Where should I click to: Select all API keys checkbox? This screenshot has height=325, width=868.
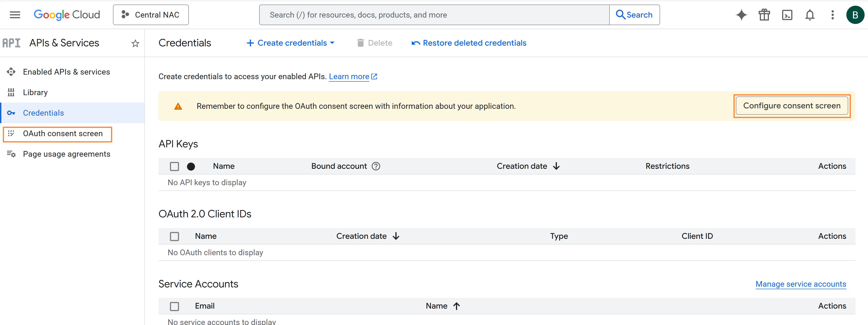tap(174, 166)
